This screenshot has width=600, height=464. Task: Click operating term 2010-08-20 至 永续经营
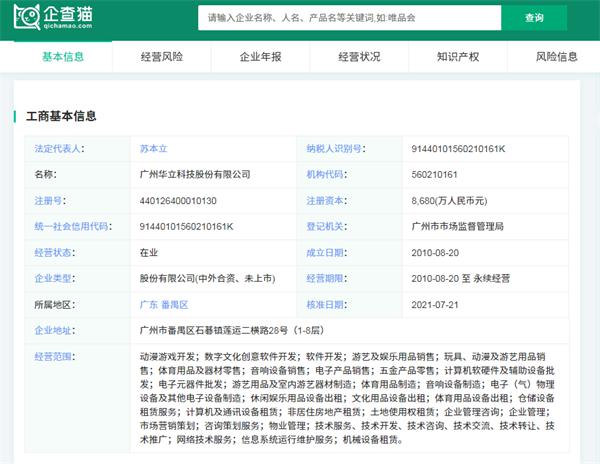click(461, 278)
